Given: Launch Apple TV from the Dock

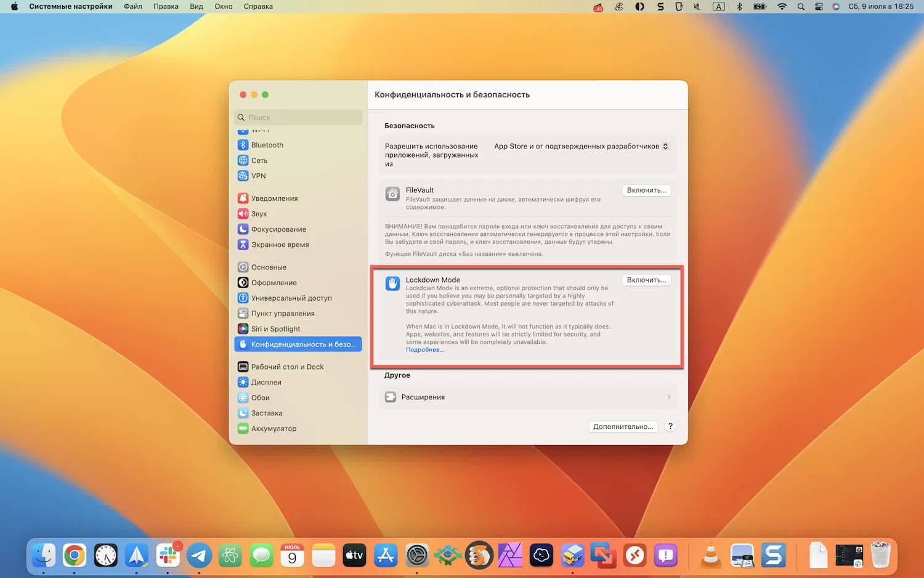Looking at the screenshot, I should [x=354, y=556].
